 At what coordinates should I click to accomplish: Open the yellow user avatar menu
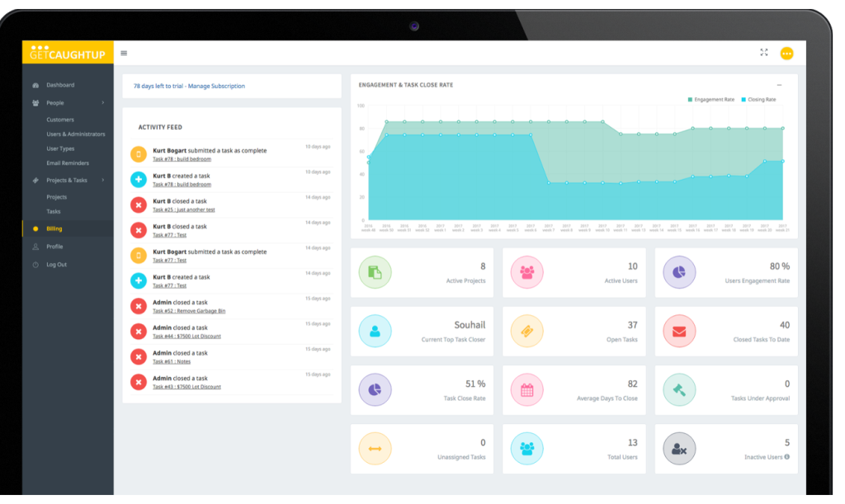786,53
